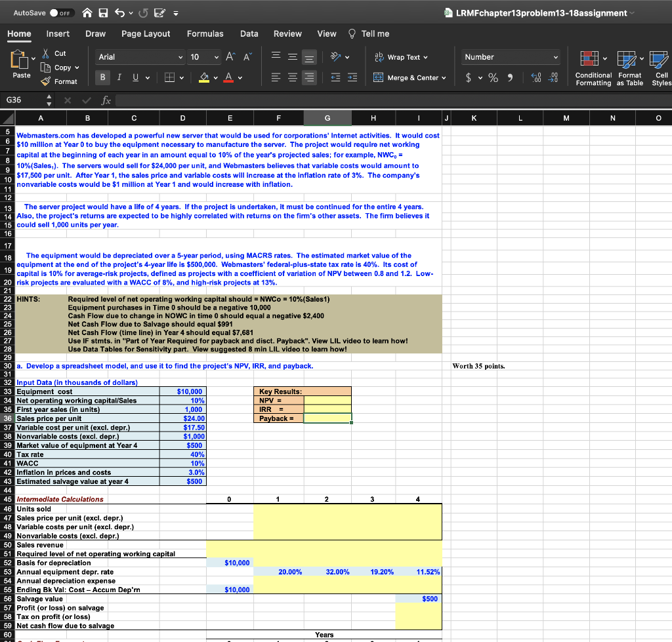The height and width of the screenshot is (642, 672).
Task: Open the Fill Color dropdown arrow
Action: point(215,78)
